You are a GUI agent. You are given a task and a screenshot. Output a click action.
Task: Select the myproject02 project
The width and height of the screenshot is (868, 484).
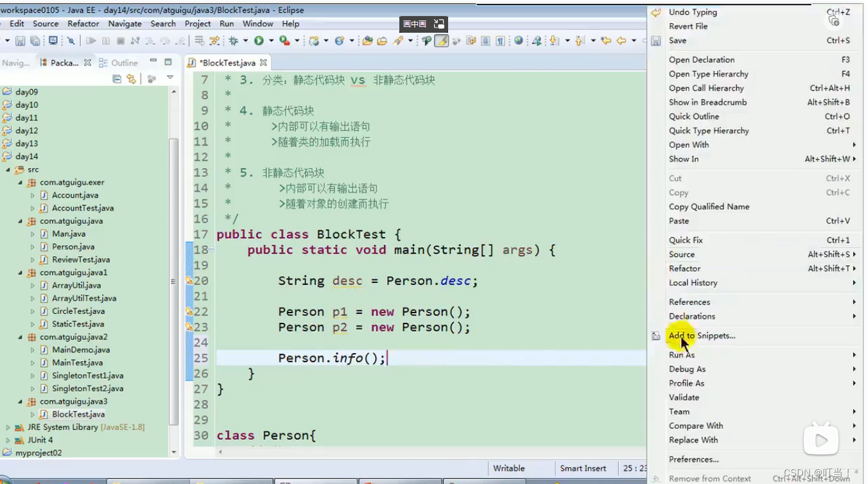tap(39, 453)
